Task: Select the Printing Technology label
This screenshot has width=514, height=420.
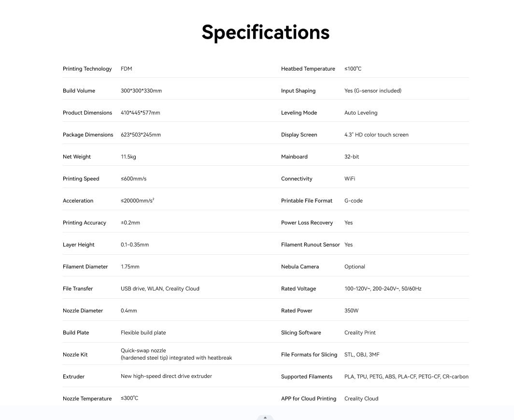Action: pyautogui.click(x=87, y=69)
